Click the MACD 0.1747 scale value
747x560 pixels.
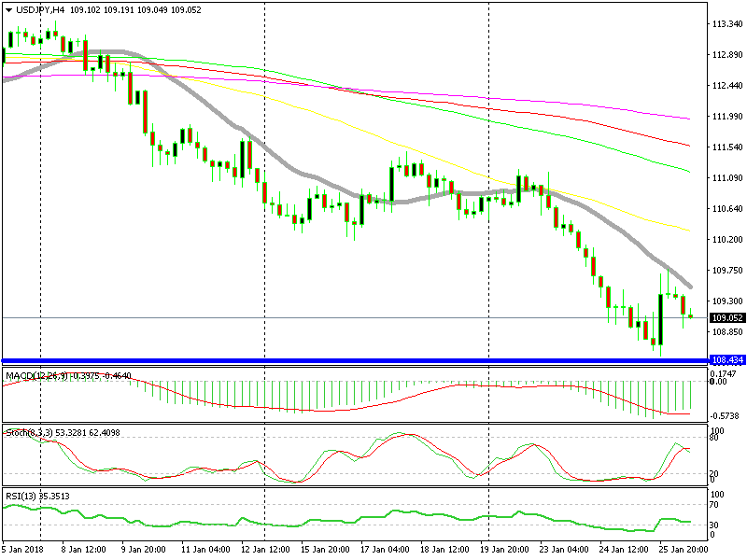[723, 373]
